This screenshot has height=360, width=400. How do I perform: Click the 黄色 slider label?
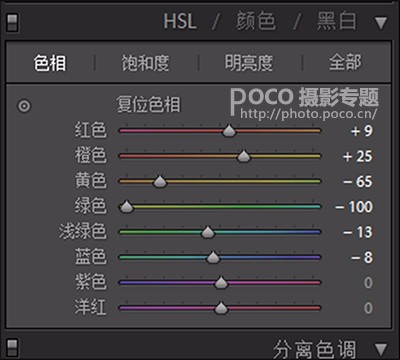click(90, 181)
